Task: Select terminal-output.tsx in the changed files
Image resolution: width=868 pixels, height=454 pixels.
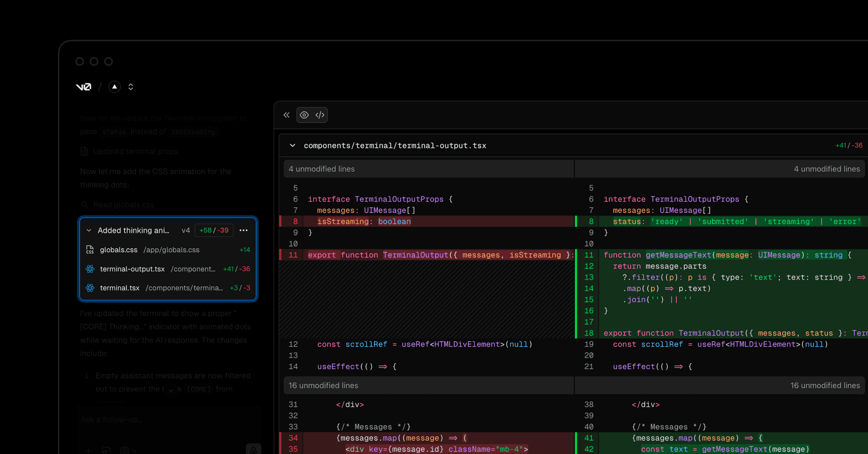Action: tap(132, 269)
